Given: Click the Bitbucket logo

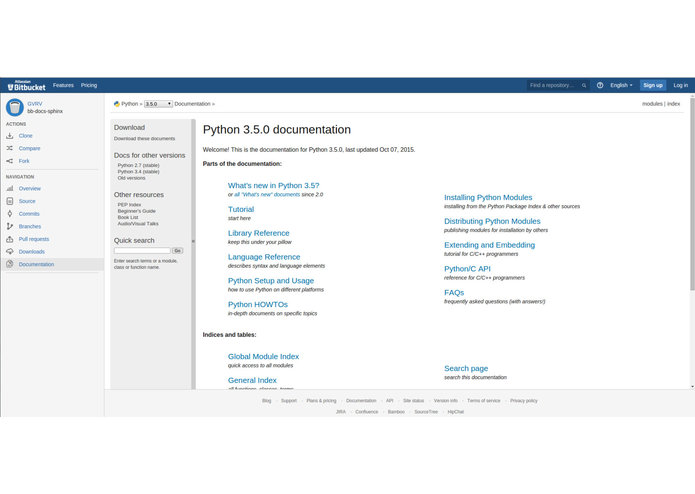Looking at the screenshot, I should (27, 86).
